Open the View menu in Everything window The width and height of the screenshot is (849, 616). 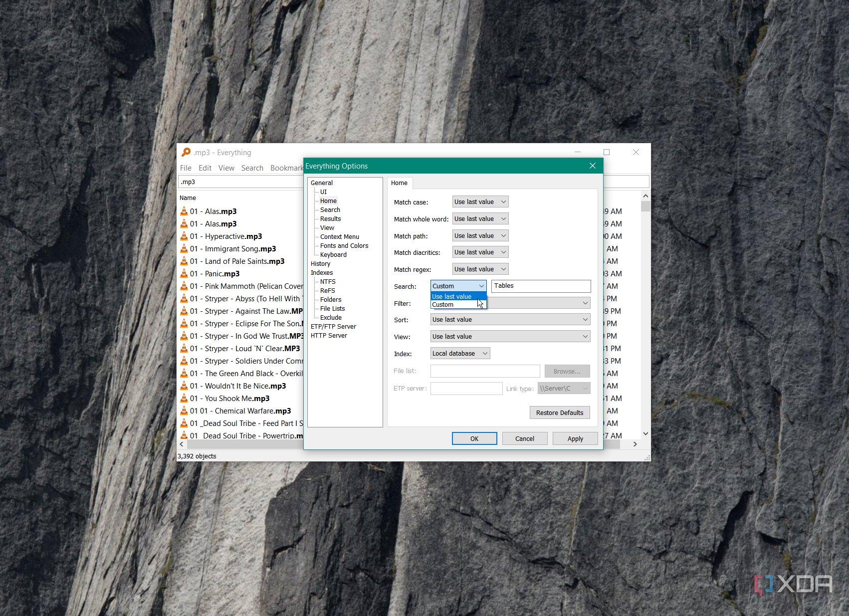226,168
